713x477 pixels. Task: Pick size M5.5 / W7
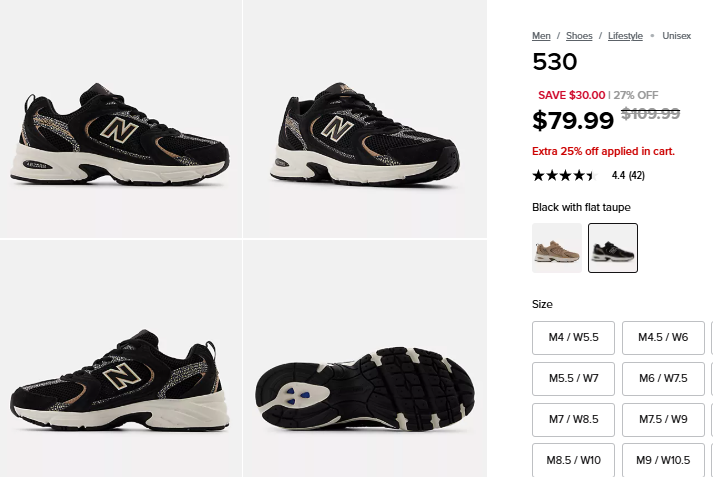point(573,378)
